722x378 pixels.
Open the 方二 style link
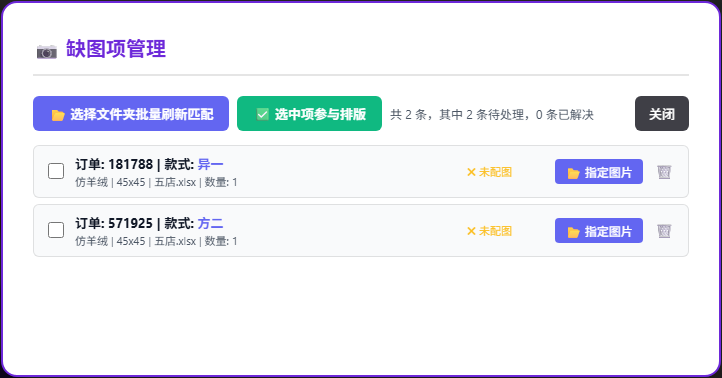(x=210, y=223)
